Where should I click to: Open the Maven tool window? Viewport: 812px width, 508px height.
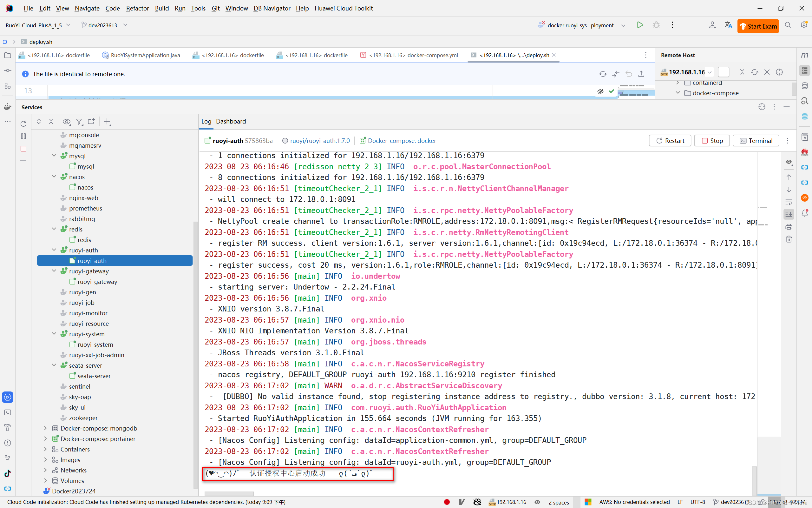[804, 56]
